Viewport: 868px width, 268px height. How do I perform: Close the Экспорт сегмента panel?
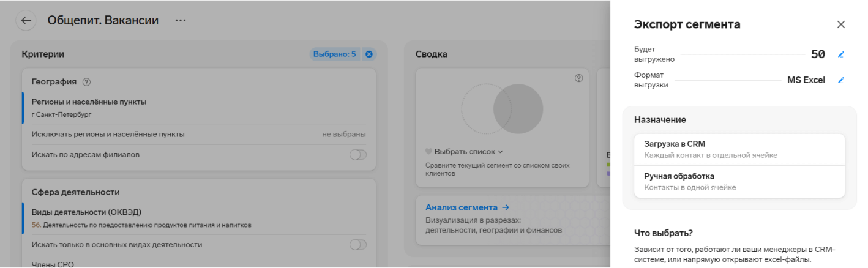point(840,24)
